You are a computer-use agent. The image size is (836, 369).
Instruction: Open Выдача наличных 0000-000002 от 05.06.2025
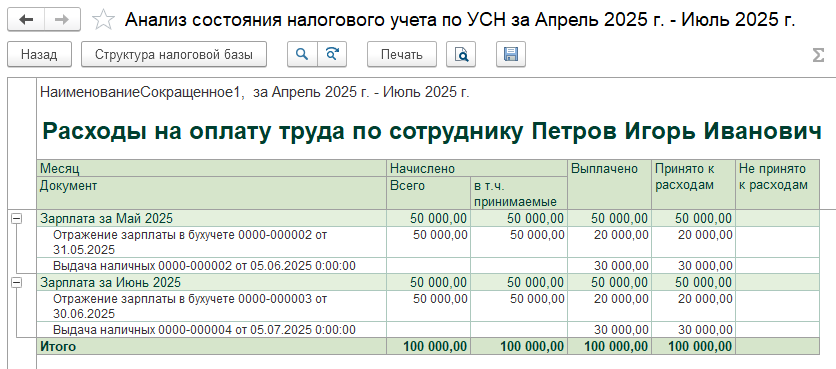(212, 266)
